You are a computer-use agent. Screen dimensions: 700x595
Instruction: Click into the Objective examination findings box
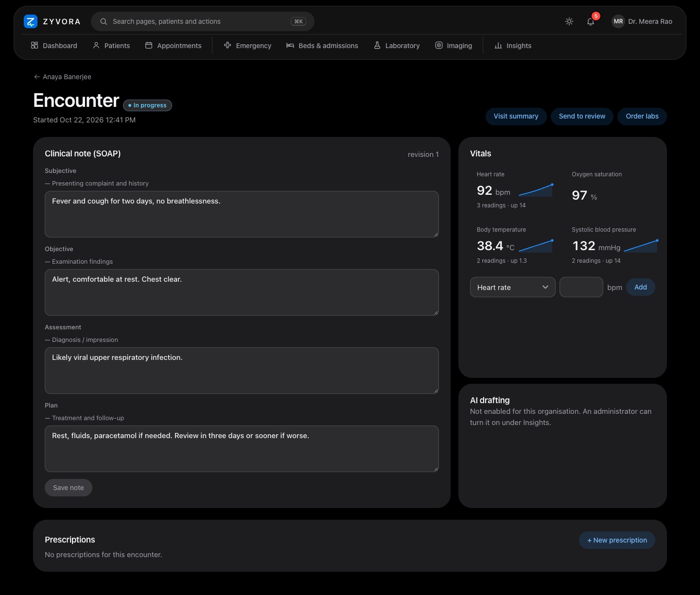pyautogui.click(x=242, y=292)
